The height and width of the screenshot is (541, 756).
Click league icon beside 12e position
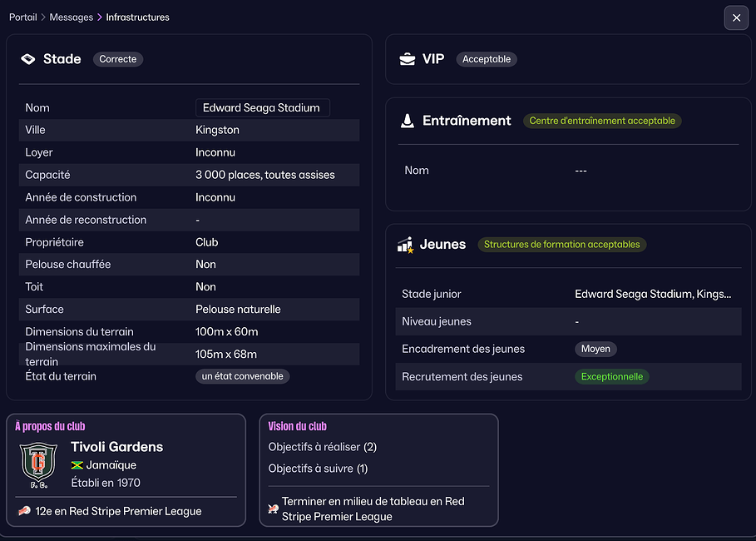coord(25,511)
